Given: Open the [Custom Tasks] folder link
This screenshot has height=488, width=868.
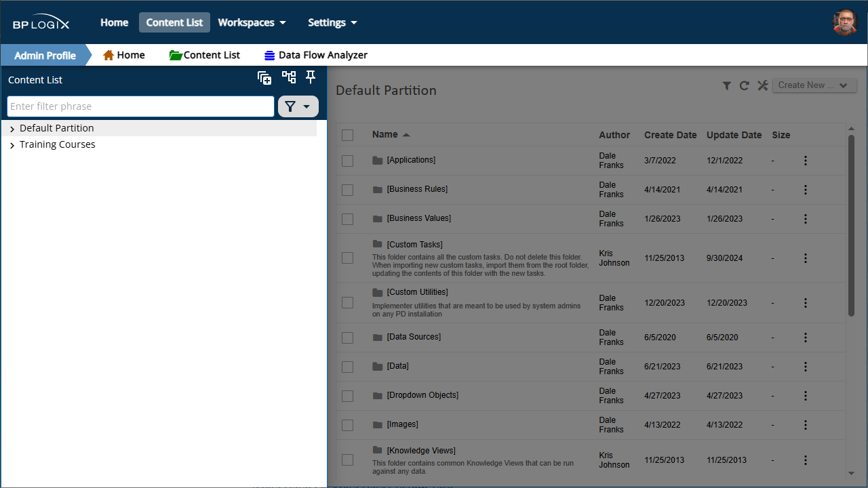Looking at the screenshot, I should click(x=414, y=245).
